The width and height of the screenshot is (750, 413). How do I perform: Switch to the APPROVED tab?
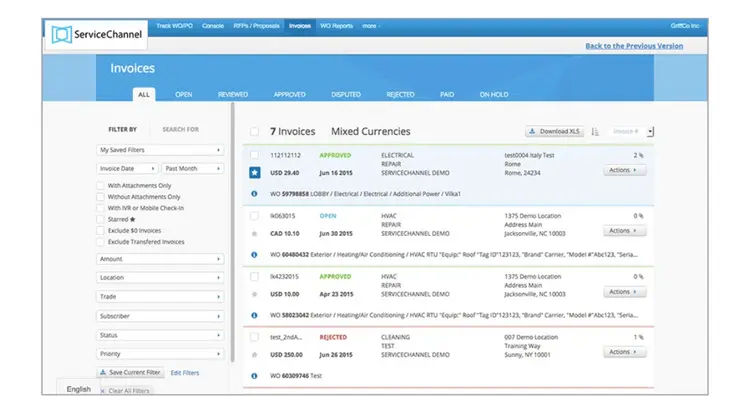point(289,94)
